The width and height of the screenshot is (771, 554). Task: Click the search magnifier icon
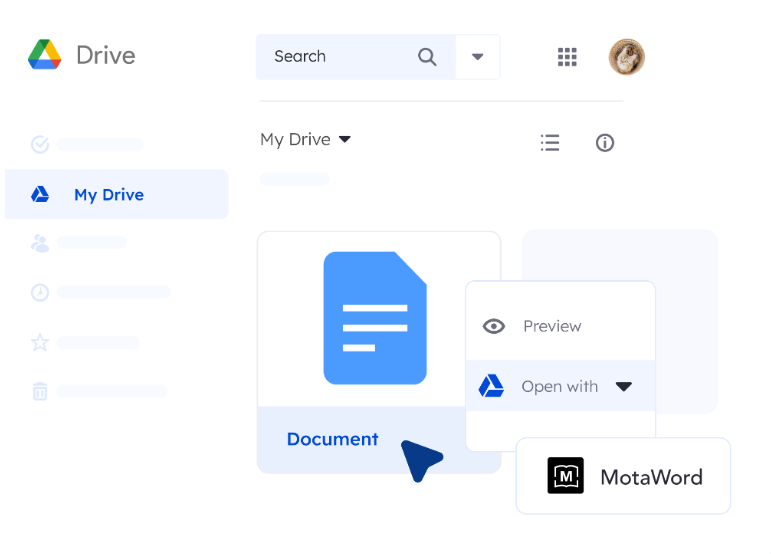point(427,57)
